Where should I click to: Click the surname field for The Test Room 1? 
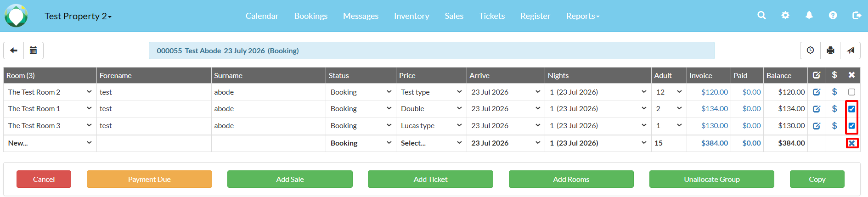tap(268, 109)
